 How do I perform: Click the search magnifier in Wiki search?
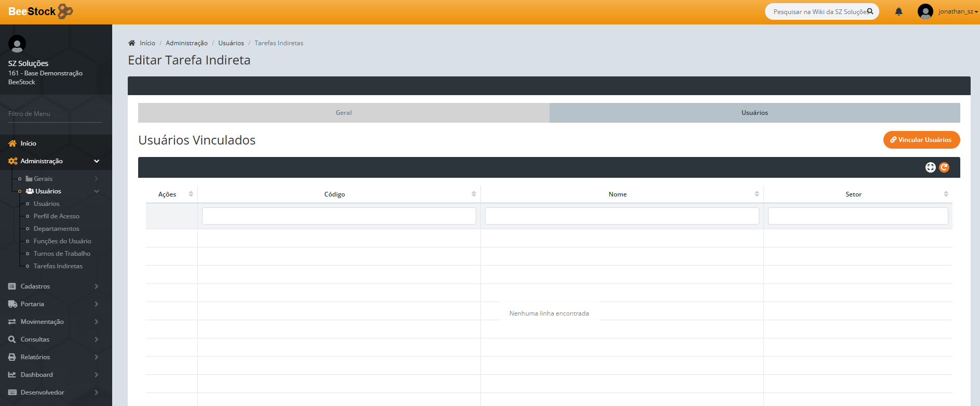pos(870,11)
